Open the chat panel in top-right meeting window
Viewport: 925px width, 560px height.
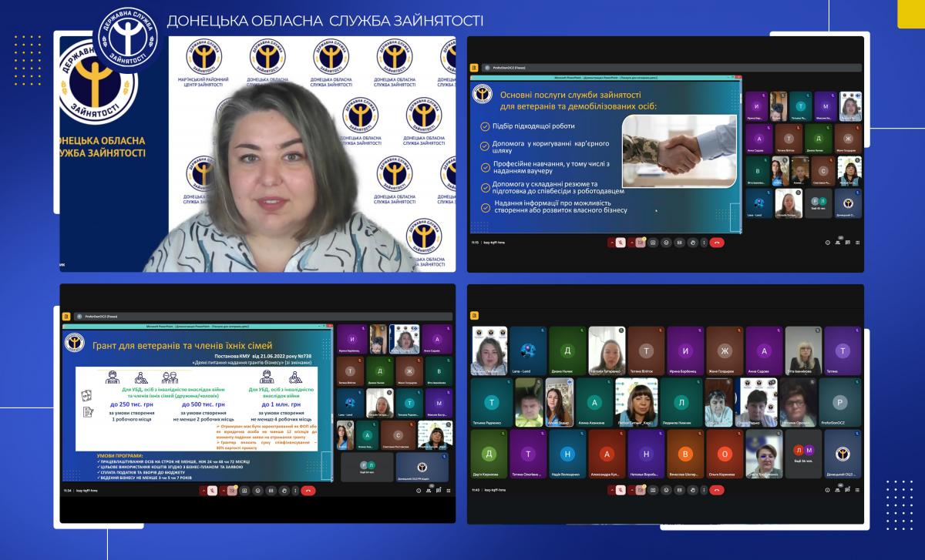click(848, 243)
